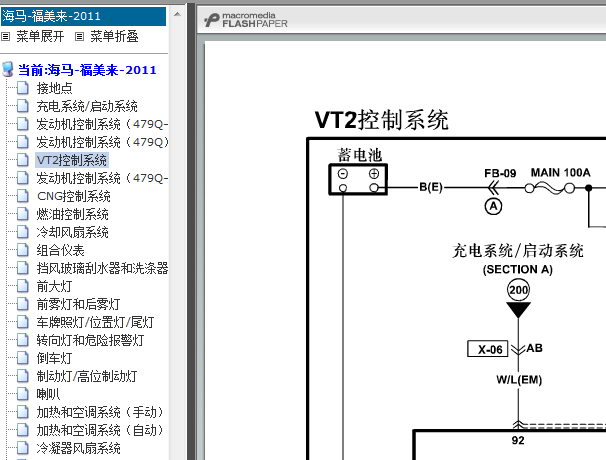Screen dimensions: 606x460
Task: Click page icon beside 冷凝器风扇系统
Action: pos(23,448)
